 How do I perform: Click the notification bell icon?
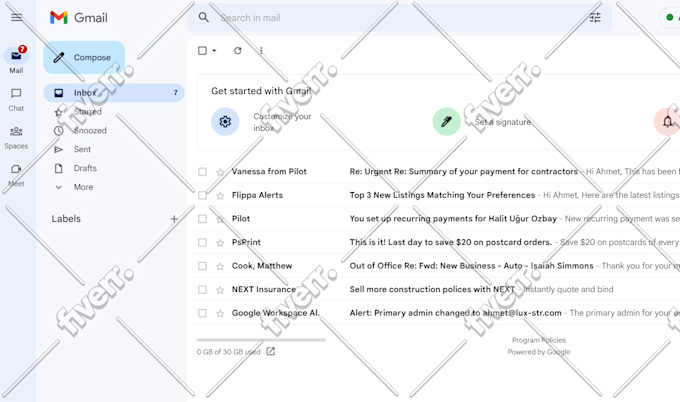click(x=667, y=122)
